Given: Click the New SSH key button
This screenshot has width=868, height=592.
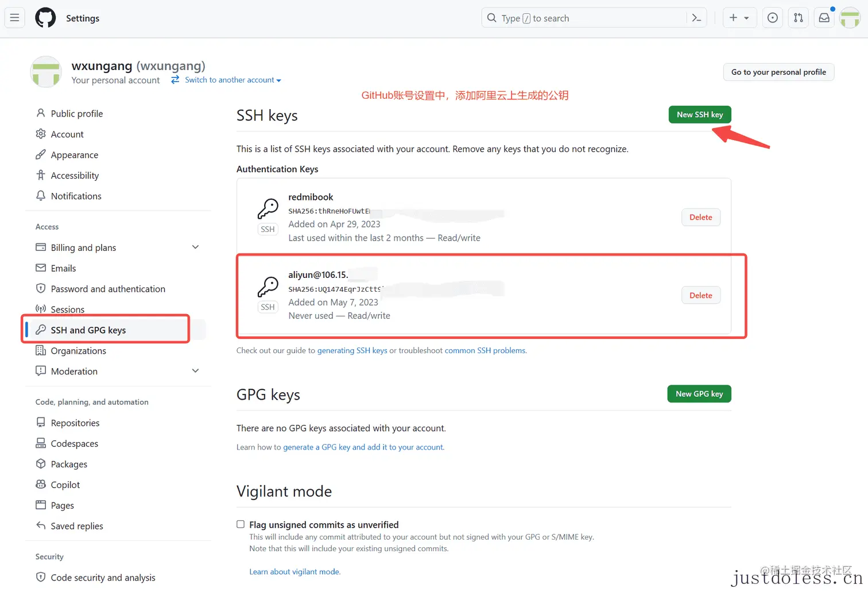Looking at the screenshot, I should [699, 114].
